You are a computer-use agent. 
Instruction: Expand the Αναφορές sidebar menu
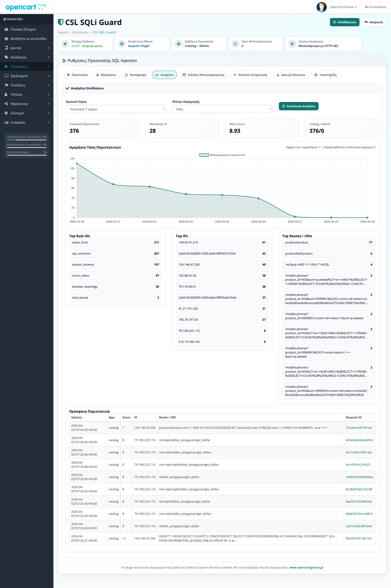click(27, 122)
